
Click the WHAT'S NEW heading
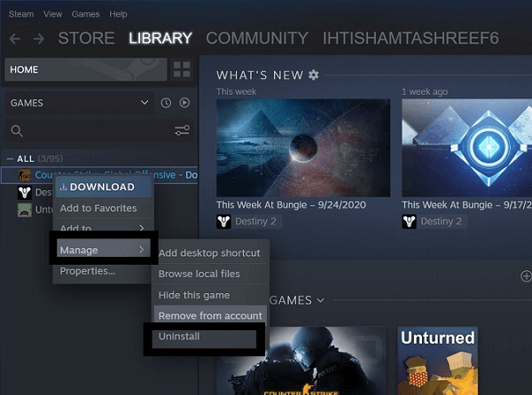click(260, 75)
